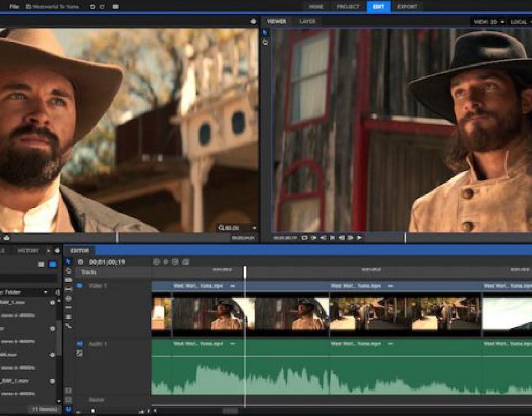The height and width of the screenshot is (416, 532).
Task: Click the timeline zoom slider handle
Action: 93,411
